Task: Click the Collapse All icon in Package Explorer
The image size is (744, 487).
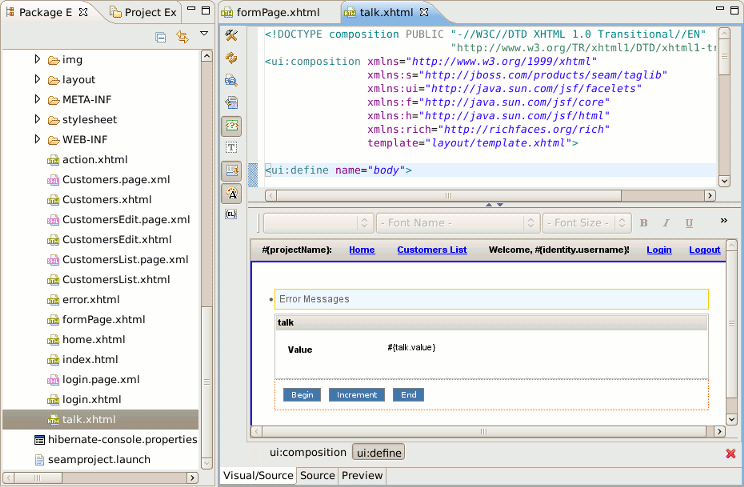Action: 160,37
